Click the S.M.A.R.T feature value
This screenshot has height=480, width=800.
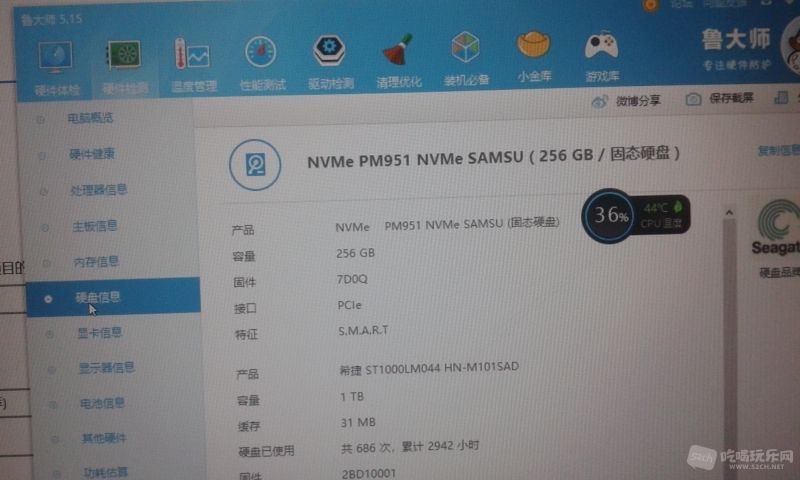tap(363, 331)
